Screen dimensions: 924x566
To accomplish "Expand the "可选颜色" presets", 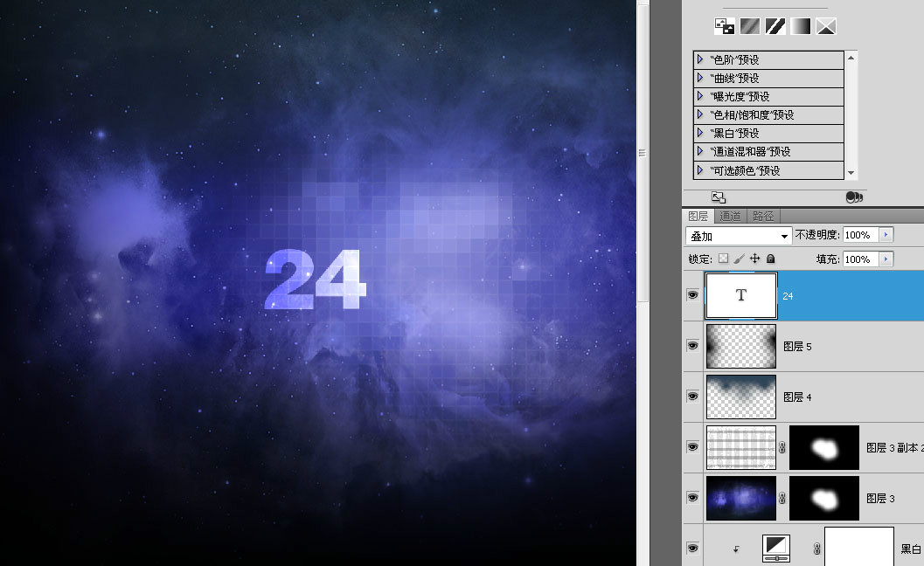I will 700,170.
